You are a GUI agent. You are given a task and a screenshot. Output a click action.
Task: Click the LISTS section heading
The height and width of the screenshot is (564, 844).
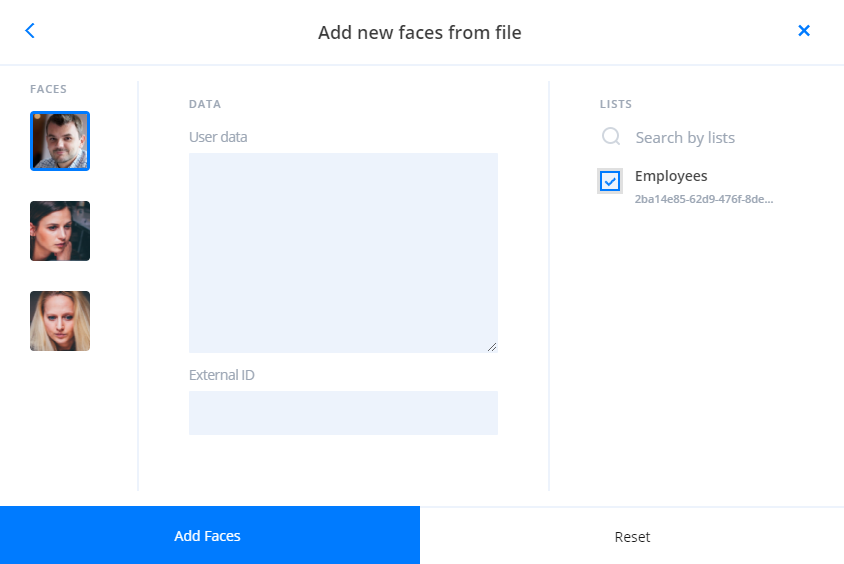(x=616, y=104)
